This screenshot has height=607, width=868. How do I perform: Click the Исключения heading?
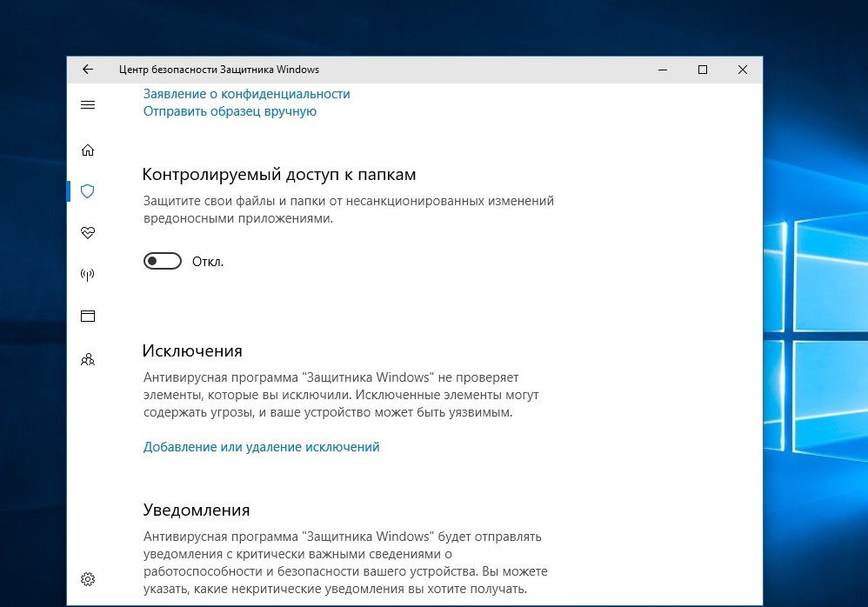pos(192,350)
